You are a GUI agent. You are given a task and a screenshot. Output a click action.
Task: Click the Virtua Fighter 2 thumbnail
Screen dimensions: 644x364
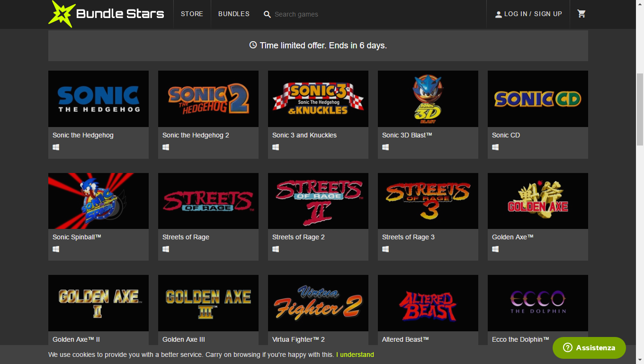318,303
